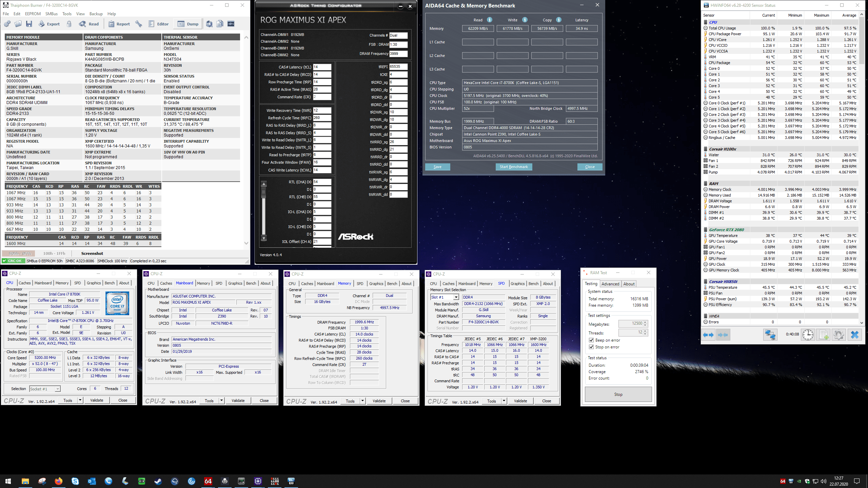The height and width of the screenshot is (488, 868).
Task: Select the Screenshot tab in Thaiphoon Burner
Action: [92, 253]
